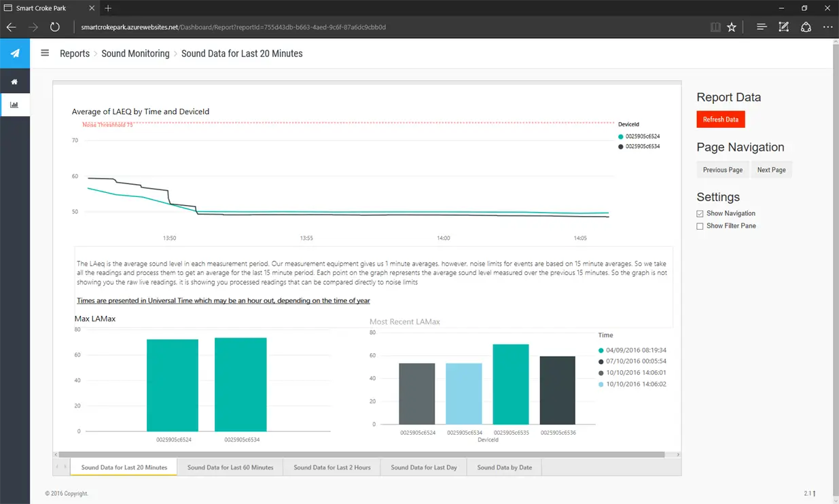Add this page to favorites via star icon
The height and width of the screenshot is (504, 839).
(732, 26)
